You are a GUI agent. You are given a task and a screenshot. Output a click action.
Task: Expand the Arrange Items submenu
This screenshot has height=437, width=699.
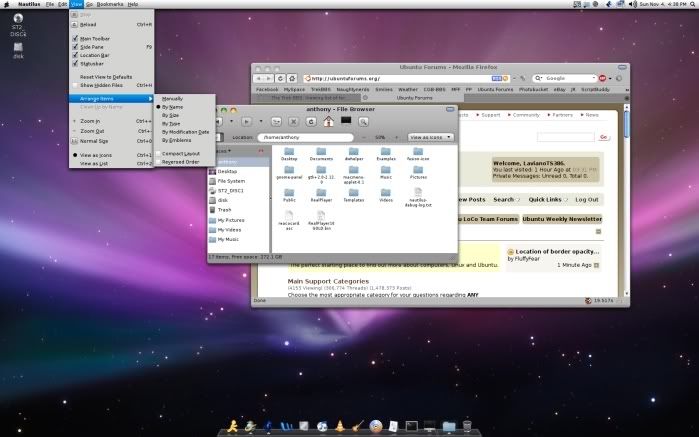(111, 99)
